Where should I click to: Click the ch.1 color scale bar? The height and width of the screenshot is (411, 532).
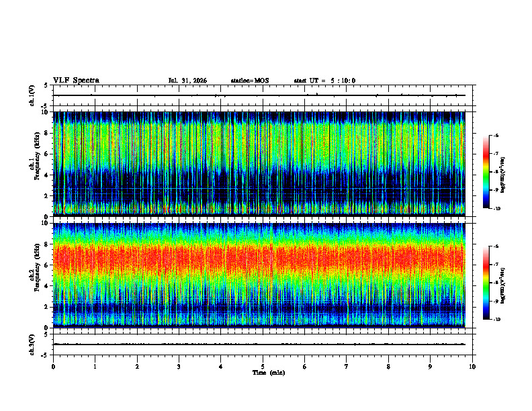pyautogui.click(x=486, y=172)
